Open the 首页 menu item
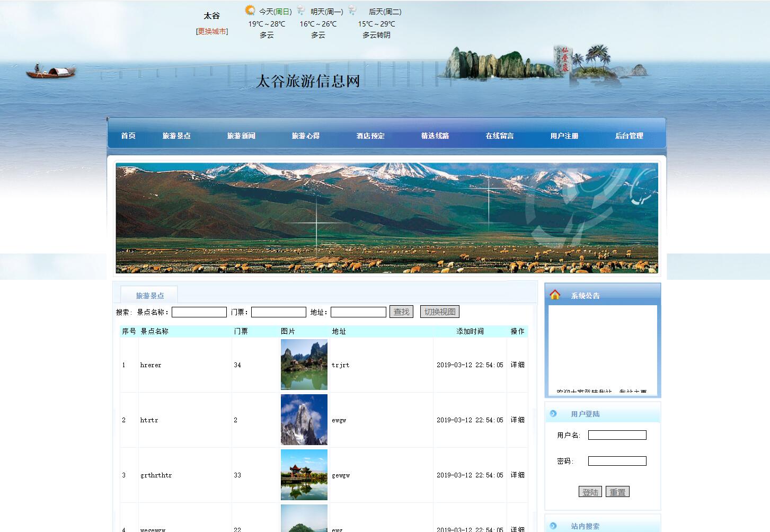Screen dimensions: 770x532 [x=128, y=136]
